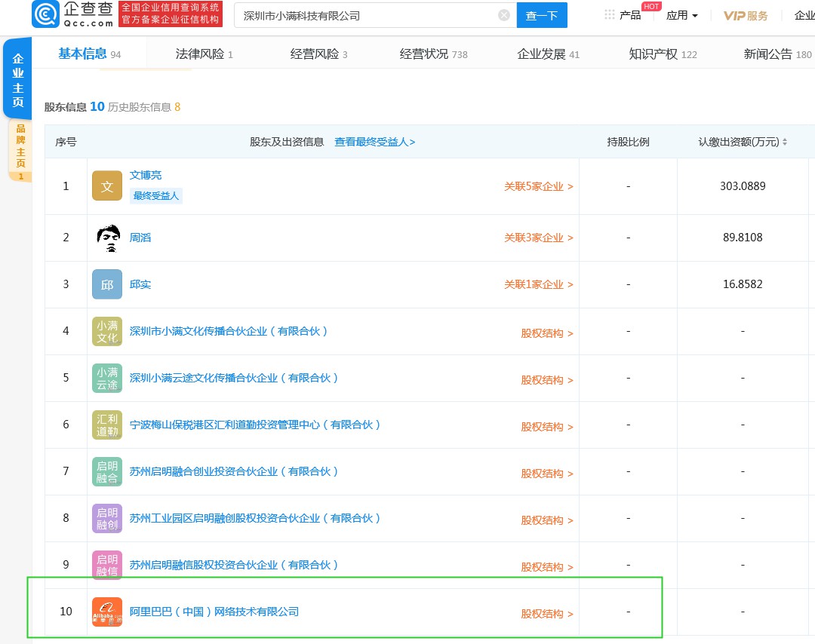Click the 产品 menu item
The width and height of the screenshot is (815, 644).
[x=630, y=16]
